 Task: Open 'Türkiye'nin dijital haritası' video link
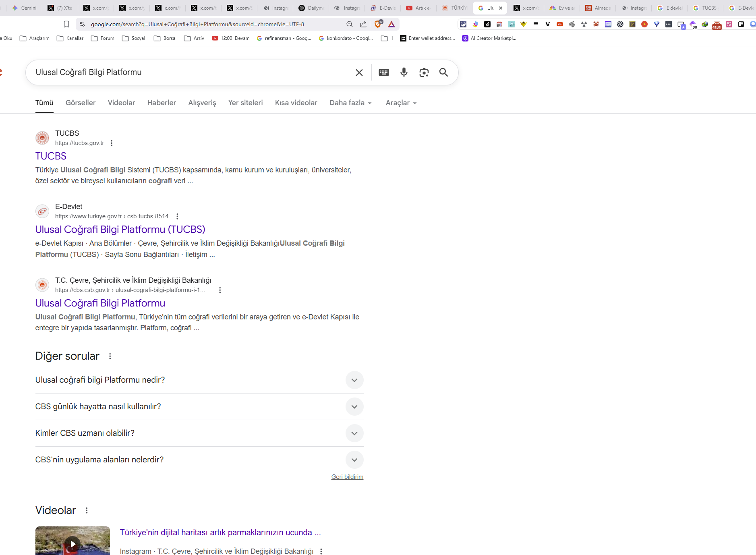point(220,532)
